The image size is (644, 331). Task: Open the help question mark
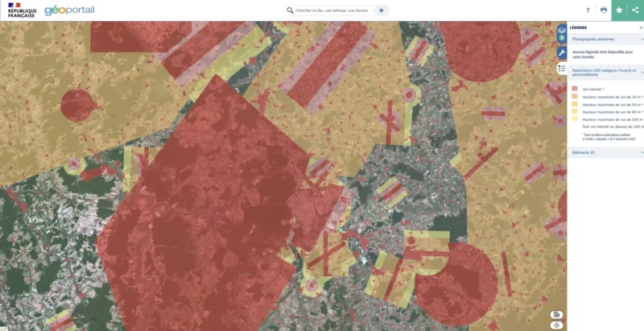coord(588,10)
